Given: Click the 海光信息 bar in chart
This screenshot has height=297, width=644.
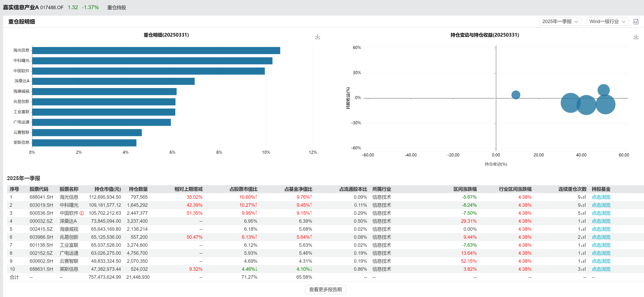Looking at the screenshot, I should point(156,50).
